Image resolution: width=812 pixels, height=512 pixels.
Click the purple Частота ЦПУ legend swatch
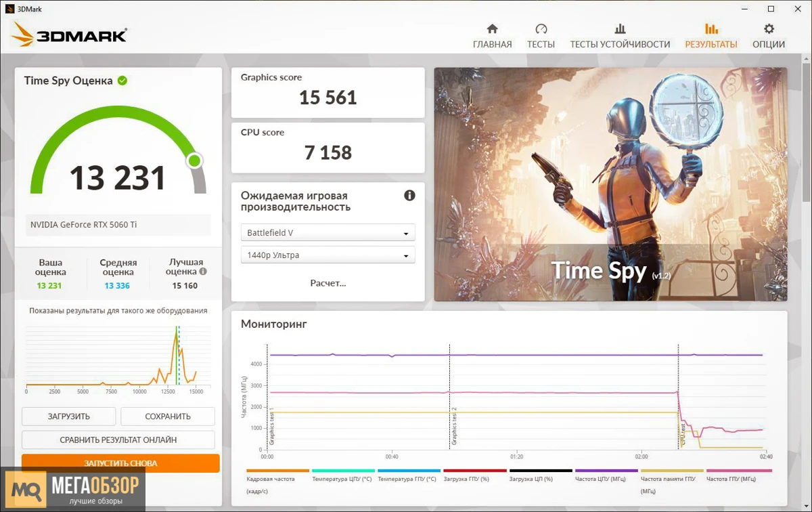[606, 471]
